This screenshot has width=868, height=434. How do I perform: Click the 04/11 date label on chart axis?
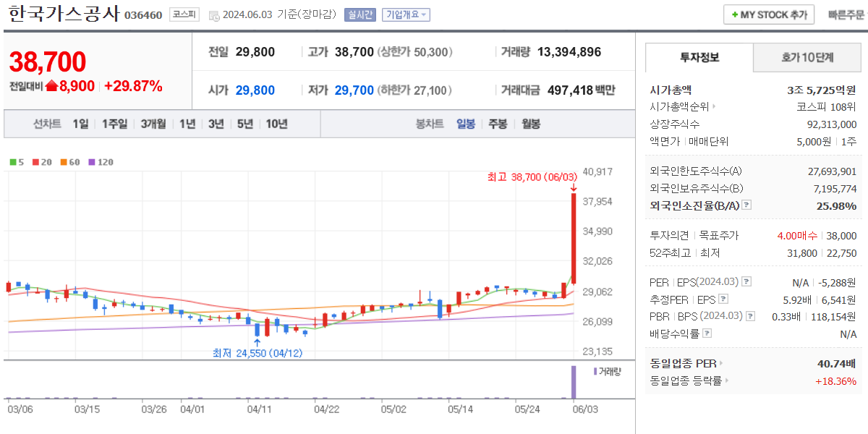[259, 409]
